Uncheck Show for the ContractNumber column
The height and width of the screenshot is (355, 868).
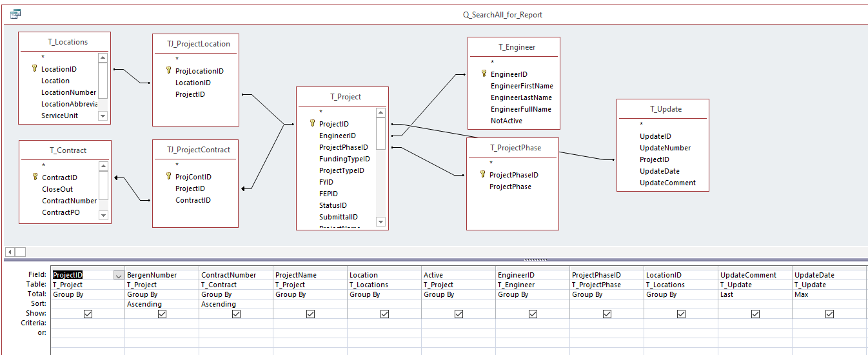click(236, 314)
